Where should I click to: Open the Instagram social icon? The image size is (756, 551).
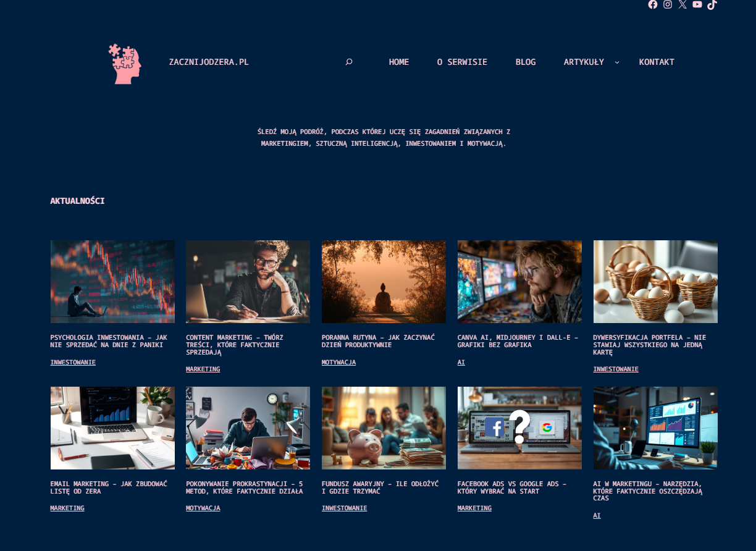pyautogui.click(x=668, y=4)
